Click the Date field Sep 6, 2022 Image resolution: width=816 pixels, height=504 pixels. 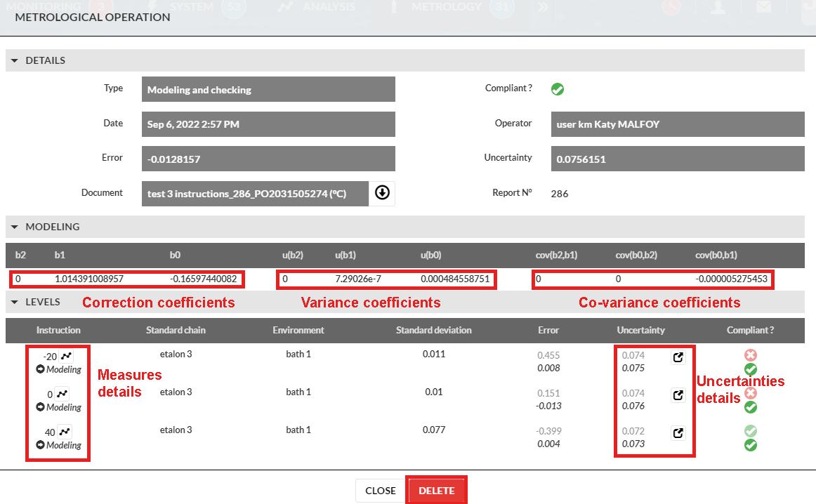pyautogui.click(x=268, y=124)
